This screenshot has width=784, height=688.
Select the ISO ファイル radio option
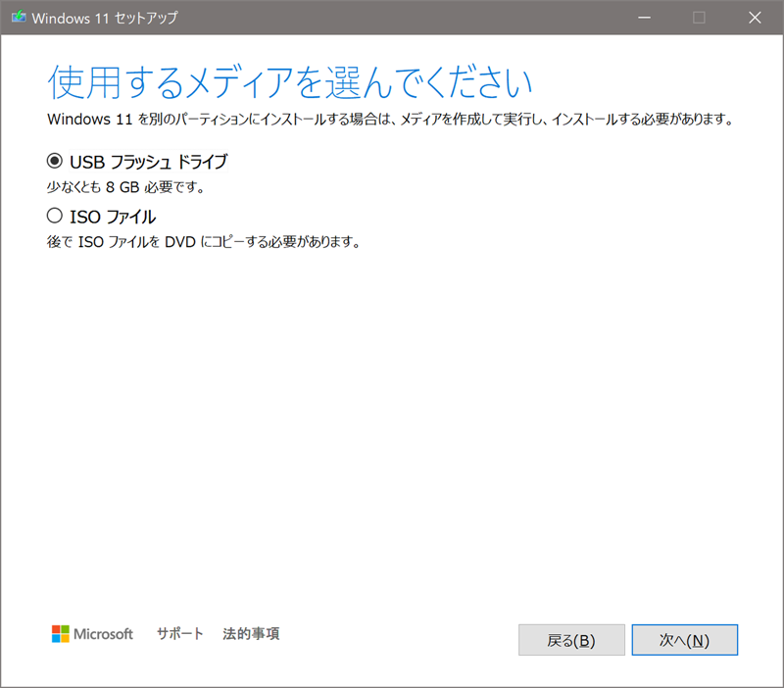tap(55, 216)
